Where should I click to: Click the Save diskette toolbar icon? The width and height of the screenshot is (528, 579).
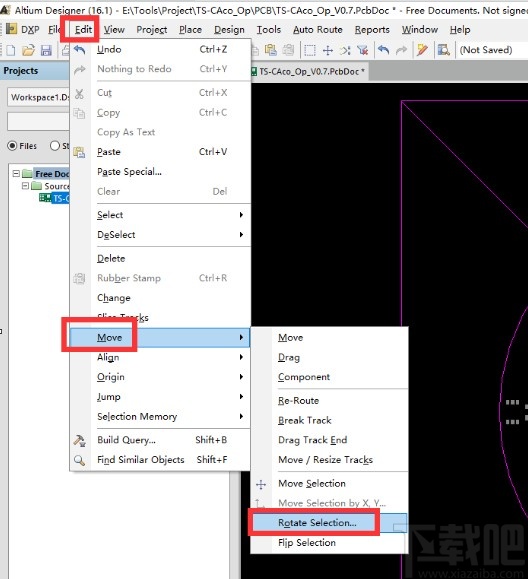[x=46, y=50]
